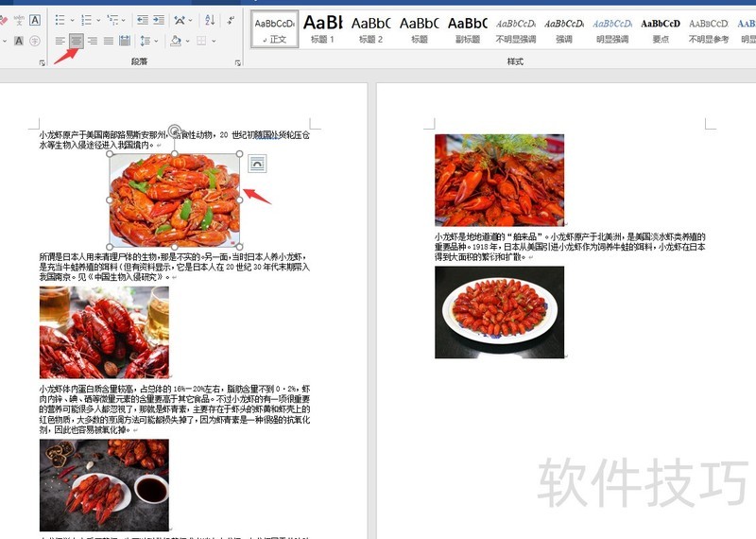
Task: Click line spacing icon
Action: (145, 41)
